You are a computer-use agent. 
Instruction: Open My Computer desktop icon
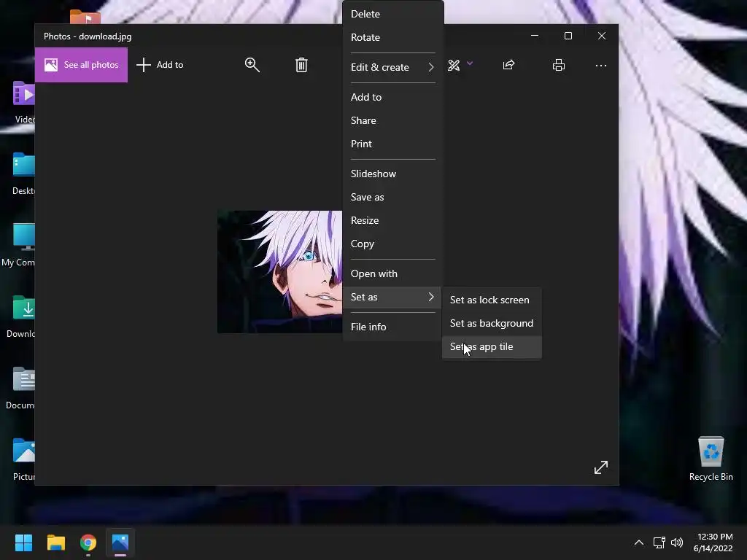(x=18, y=245)
